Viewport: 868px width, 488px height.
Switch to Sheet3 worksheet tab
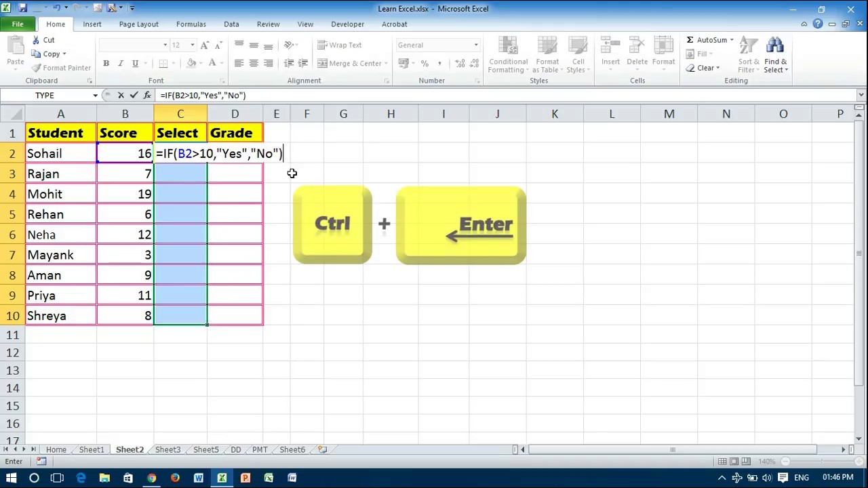pyautogui.click(x=167, y=449)
